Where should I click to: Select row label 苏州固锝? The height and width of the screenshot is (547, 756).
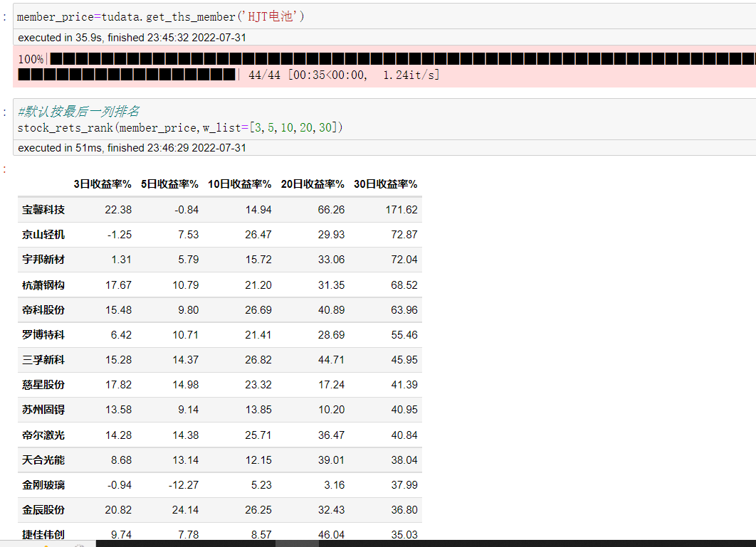pos(43,410)
